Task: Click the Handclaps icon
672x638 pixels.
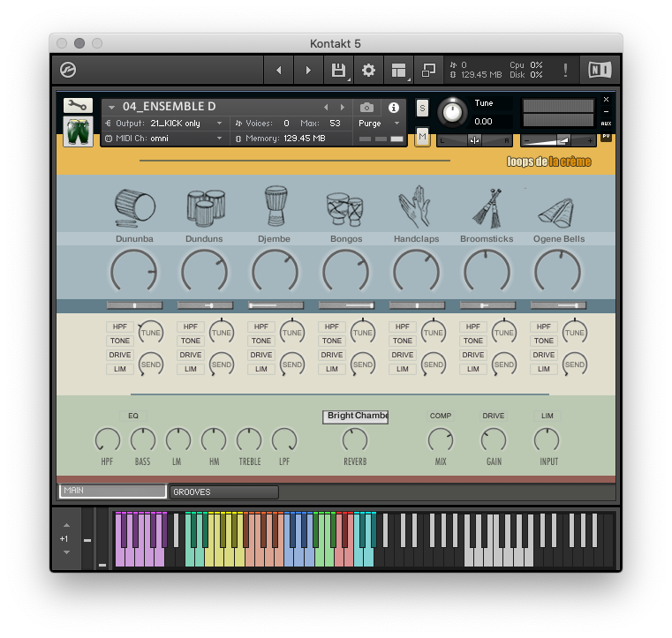Action: click(x=415, y=206)
